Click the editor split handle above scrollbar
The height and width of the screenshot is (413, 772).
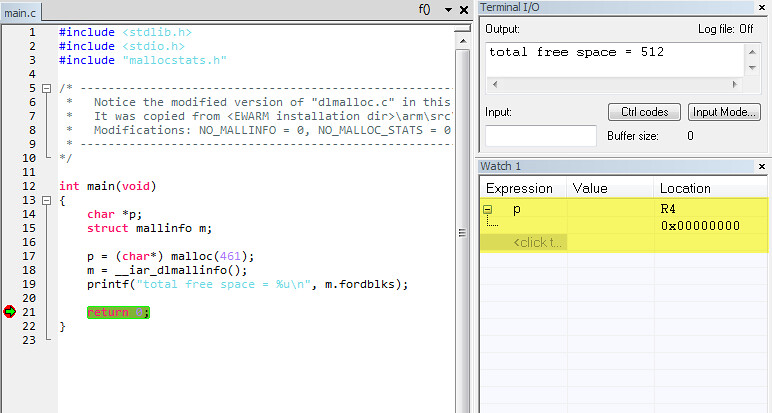tap(462, 29)
